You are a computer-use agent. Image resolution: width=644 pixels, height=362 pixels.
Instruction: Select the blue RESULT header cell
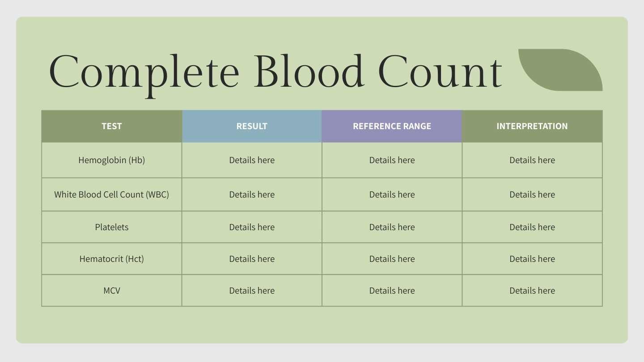pos(252,126)
